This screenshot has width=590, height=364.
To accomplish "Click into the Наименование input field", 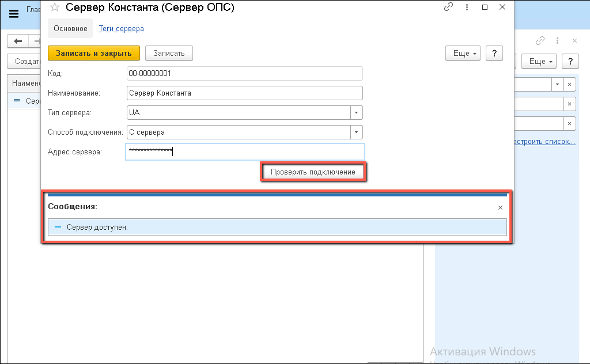I will pos(244,93).
